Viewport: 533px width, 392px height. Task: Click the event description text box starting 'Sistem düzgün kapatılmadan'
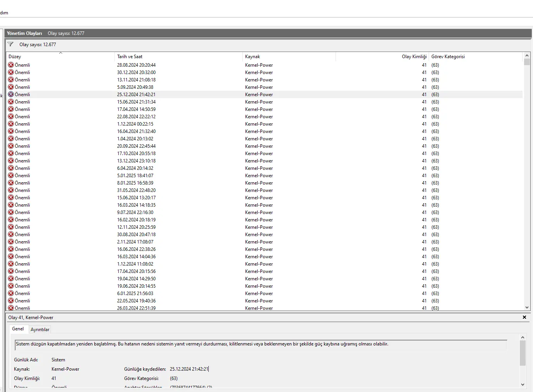pos(261,345)
